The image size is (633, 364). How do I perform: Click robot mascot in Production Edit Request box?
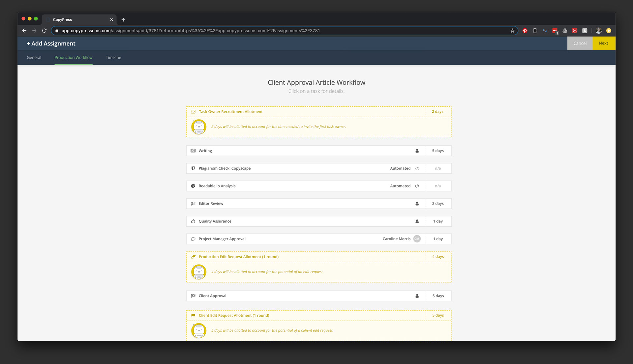[x=199, y=272]
